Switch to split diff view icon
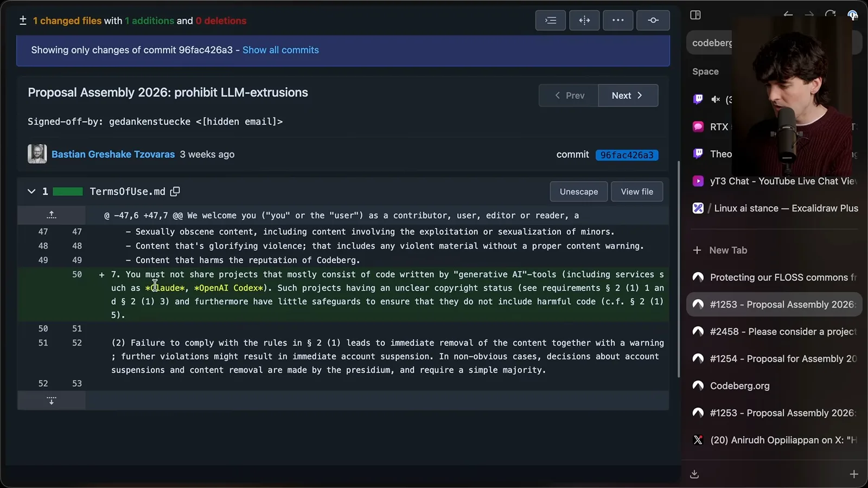 click(584, 21)
